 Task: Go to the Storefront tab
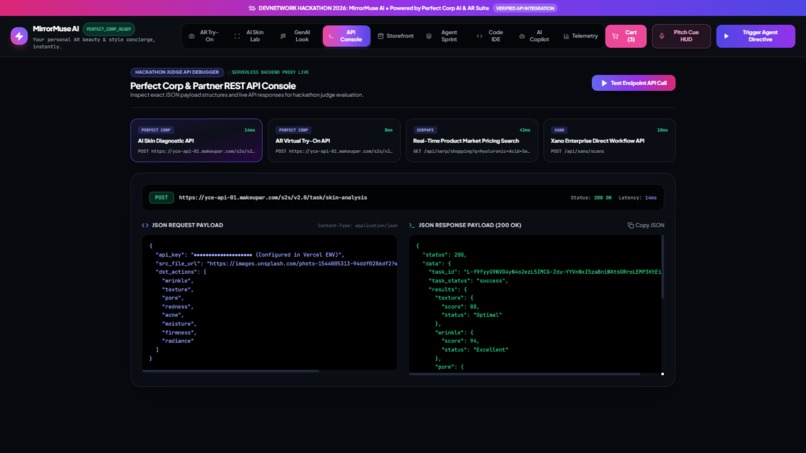[395, 36]
